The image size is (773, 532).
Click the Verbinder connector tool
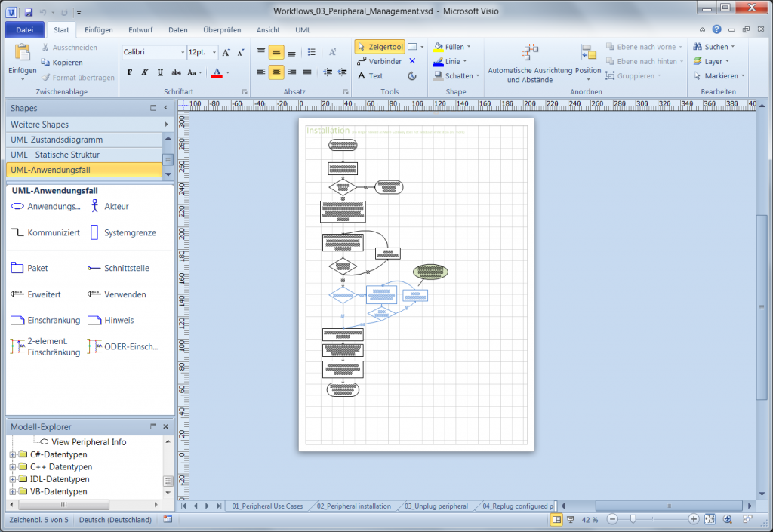click(x=380, y=61)
